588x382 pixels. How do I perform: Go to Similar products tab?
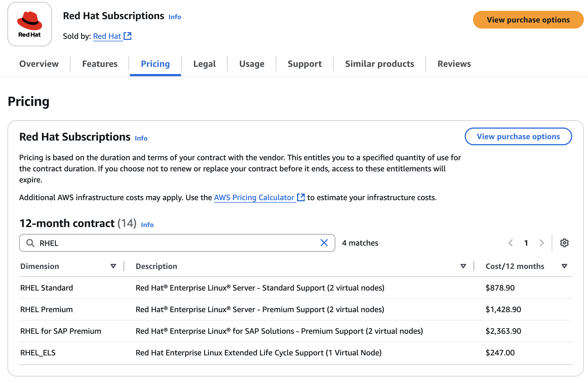click(380, 64)
